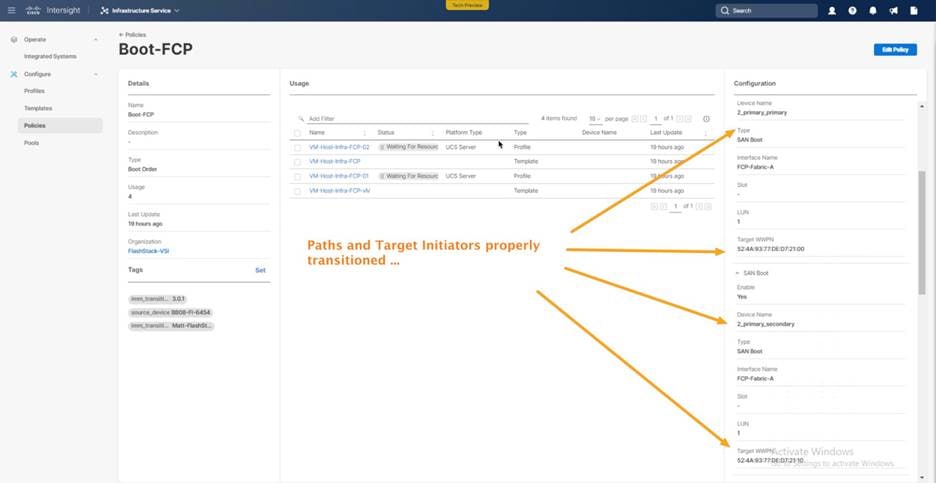Image resolution: width=936 pixels, height=483 pixels.
Task: Click the Operate section icon
Action: pos(14,39)
